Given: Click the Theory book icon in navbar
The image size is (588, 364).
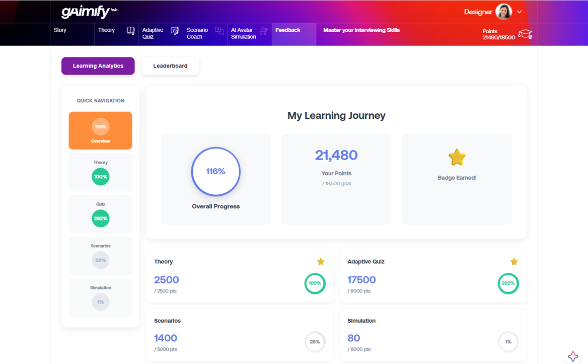Looking at the screenshot, I should (130, 31).
